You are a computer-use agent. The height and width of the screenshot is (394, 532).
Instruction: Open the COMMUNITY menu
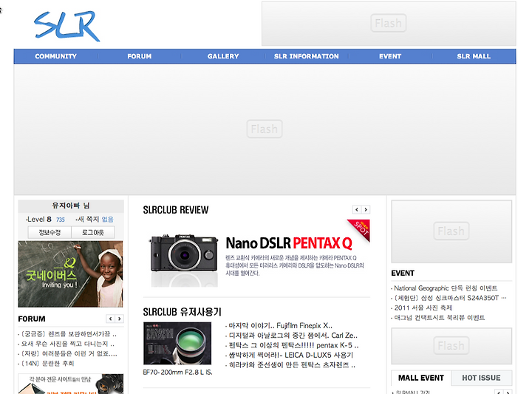point(55,56)
